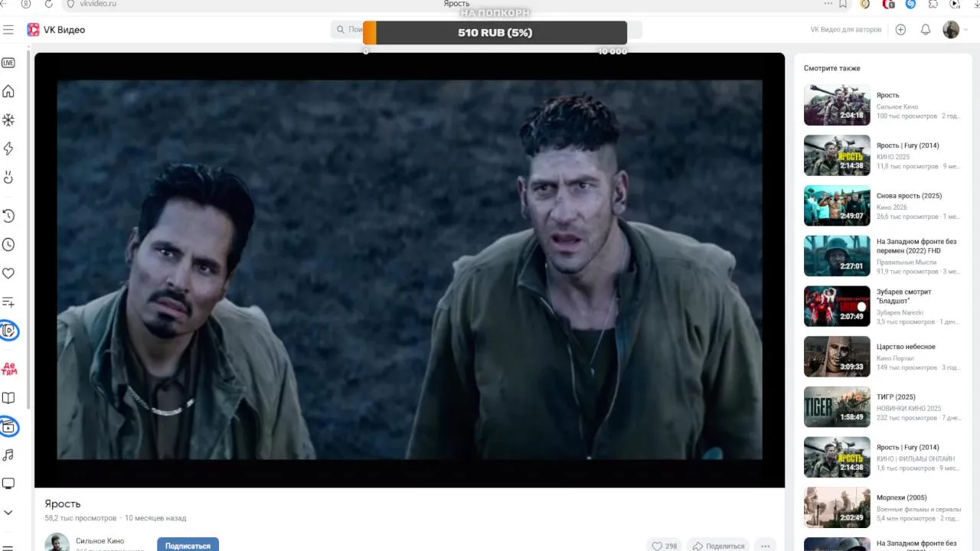Click 'Морпехи (2005)' title text
Viewport: 980px width, 551px height.
901,497
